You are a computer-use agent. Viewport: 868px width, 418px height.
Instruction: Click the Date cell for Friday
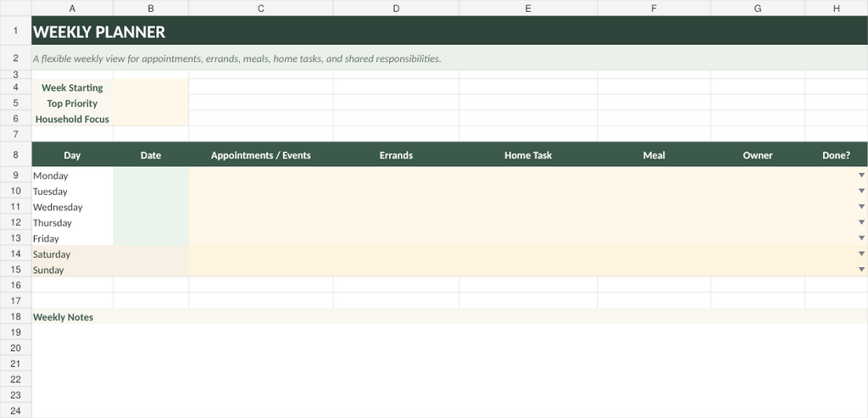coord(151,238)
